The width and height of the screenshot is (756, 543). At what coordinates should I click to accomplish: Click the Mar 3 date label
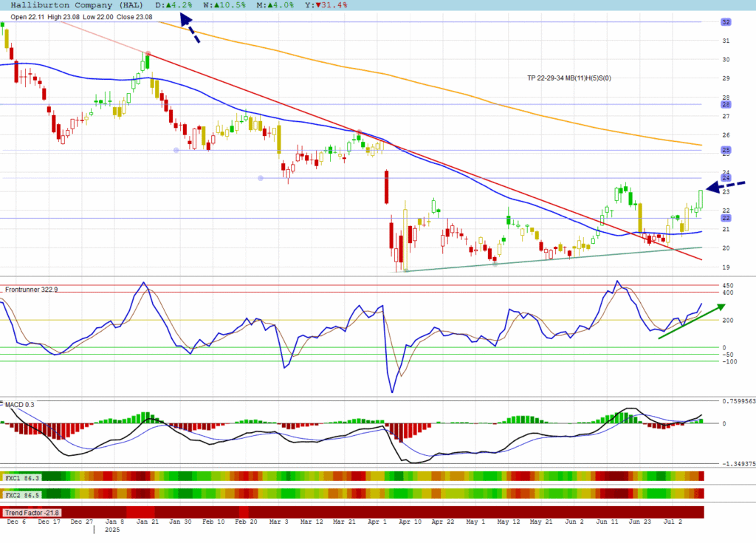point(278,522)
